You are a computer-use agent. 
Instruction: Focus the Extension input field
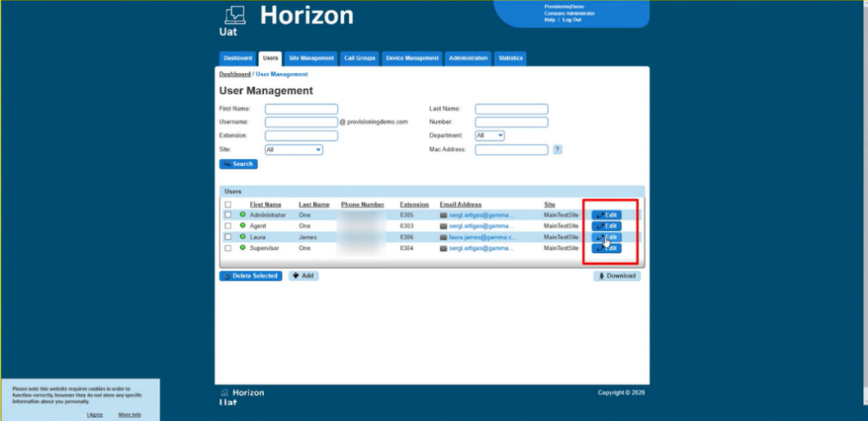click(x=301, y=135)
